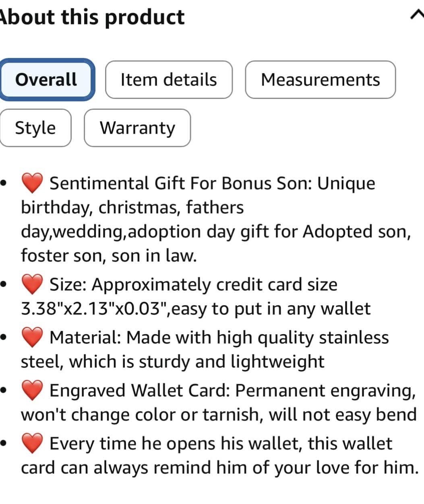Open the Measurements tab

tap(321, 80)
